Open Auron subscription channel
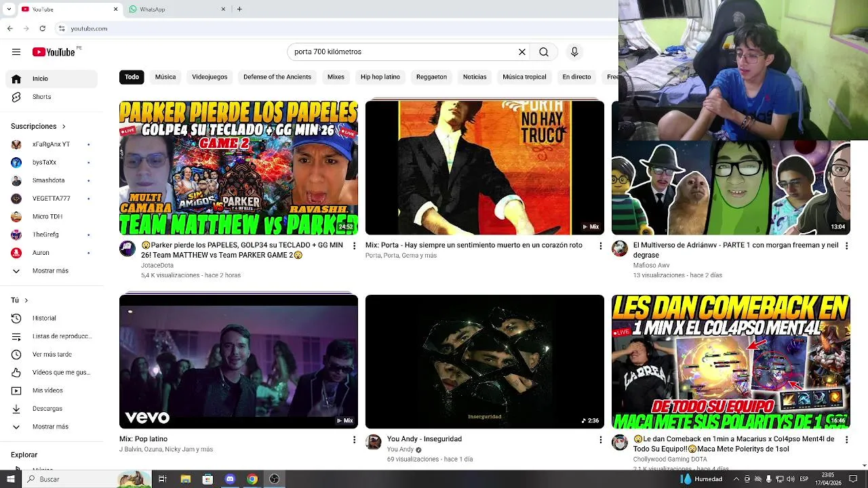Viewport: 868px width, 488px height. 52,253
